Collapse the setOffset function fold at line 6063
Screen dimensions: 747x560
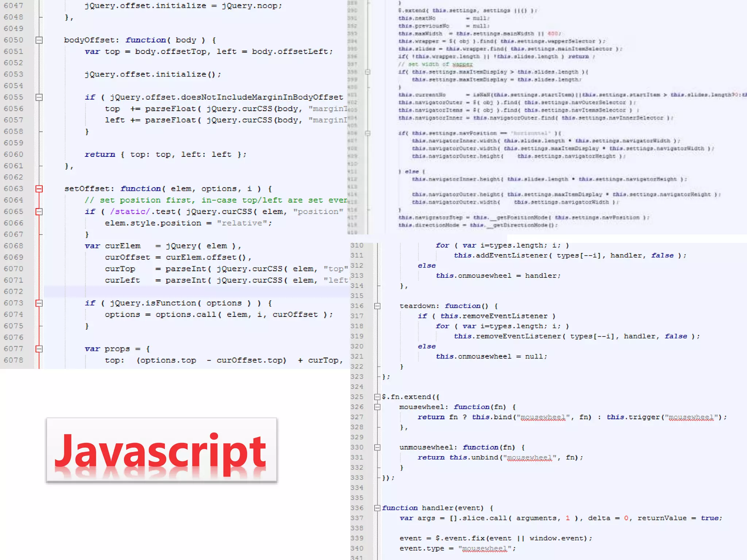[39, 189]
